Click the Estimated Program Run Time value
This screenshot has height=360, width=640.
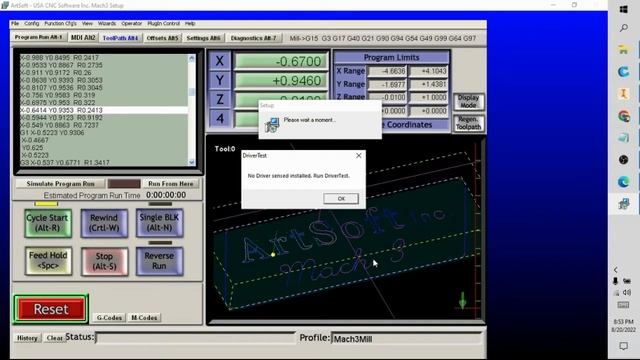[x=166, y=195]
